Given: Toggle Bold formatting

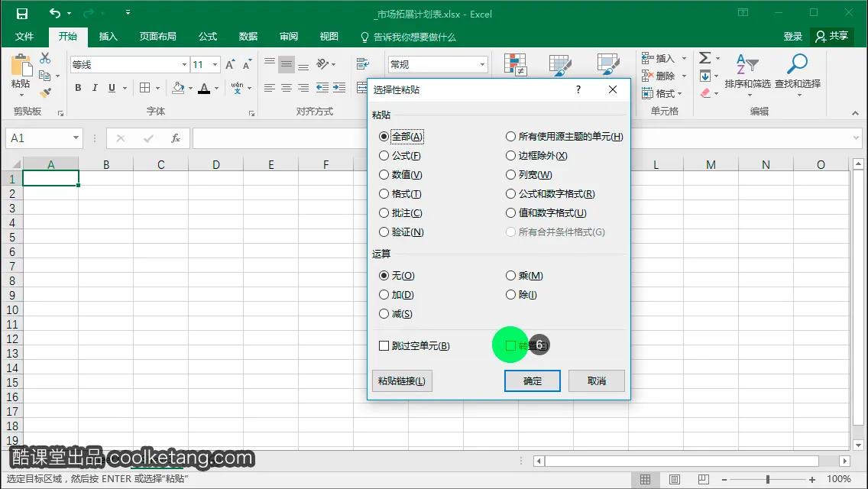Looking at the screenshot, I should tap(78, 88).
